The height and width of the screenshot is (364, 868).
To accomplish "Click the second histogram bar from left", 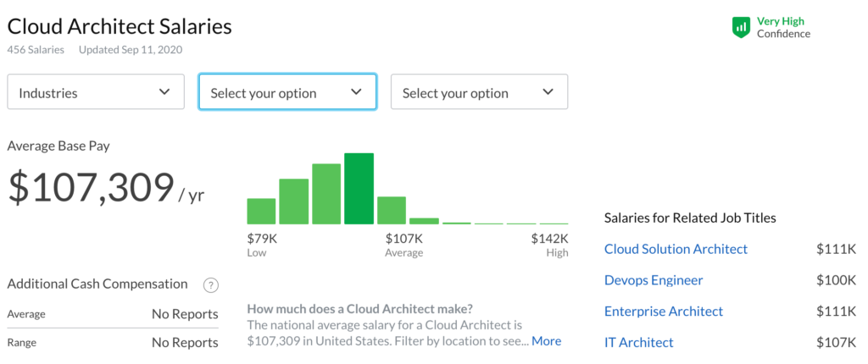I will click(293, 201).
